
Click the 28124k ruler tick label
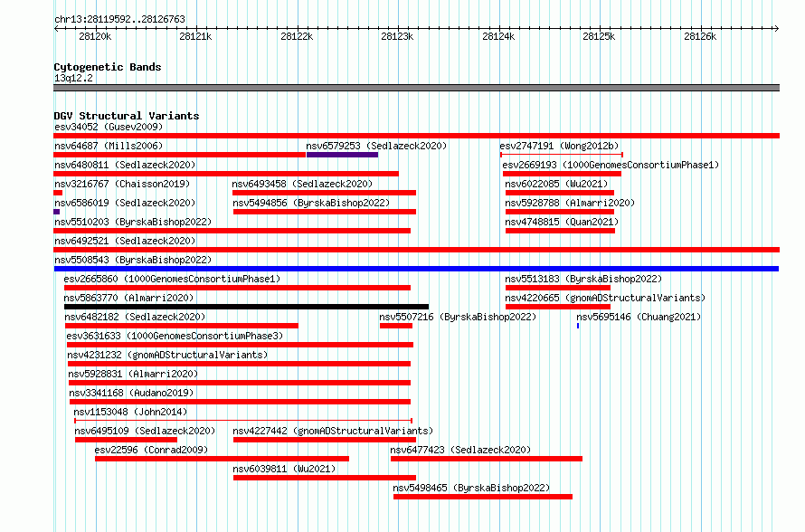[x=498, y=36]
